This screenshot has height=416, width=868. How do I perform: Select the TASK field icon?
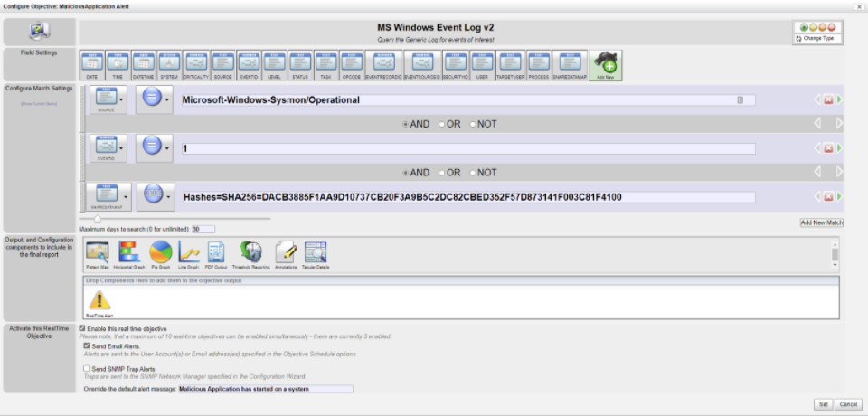(326, 67)
